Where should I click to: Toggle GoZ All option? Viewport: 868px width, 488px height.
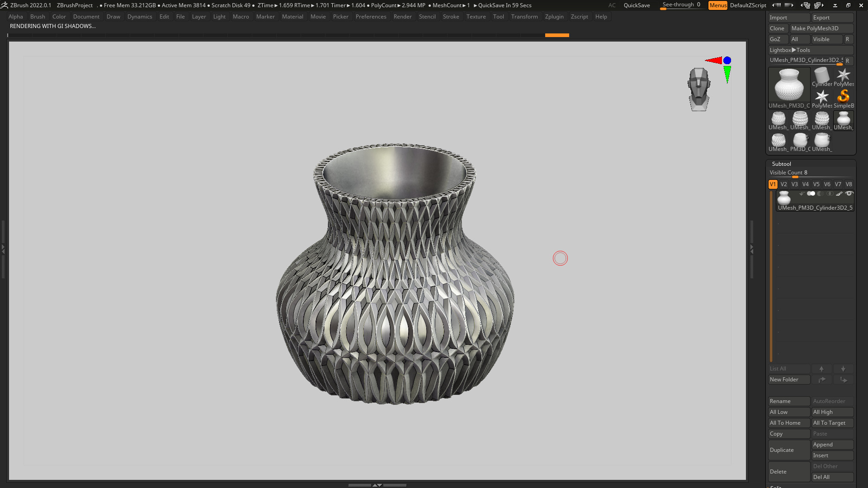799,39
